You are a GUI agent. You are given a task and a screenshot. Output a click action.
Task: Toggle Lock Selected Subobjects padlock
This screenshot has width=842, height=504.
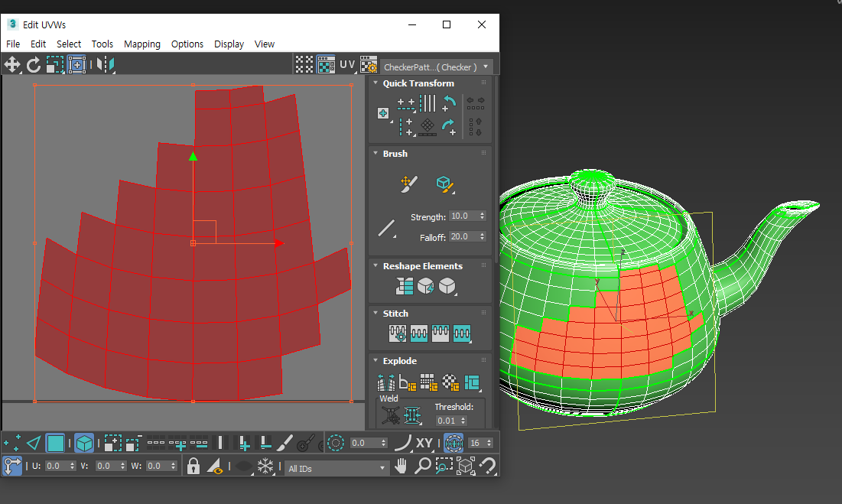(x=193, y=466)
